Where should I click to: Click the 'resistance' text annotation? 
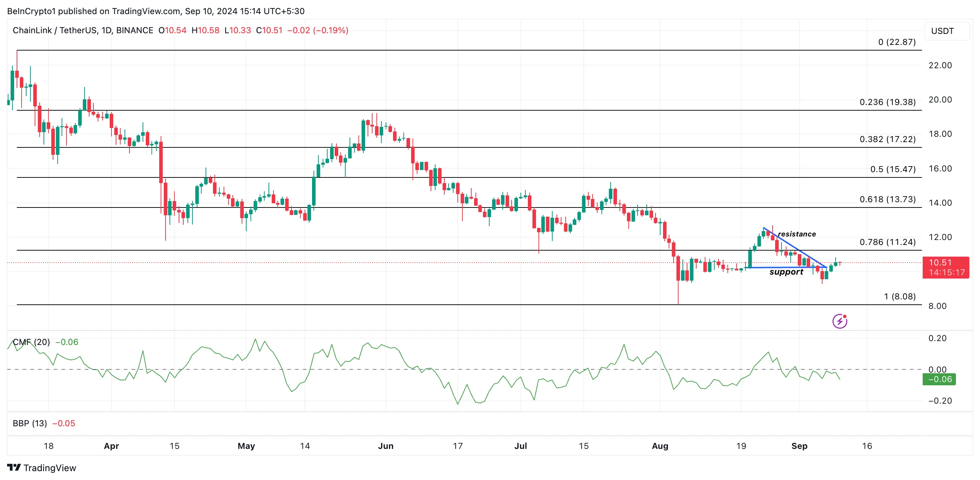(x=797, y=234)
